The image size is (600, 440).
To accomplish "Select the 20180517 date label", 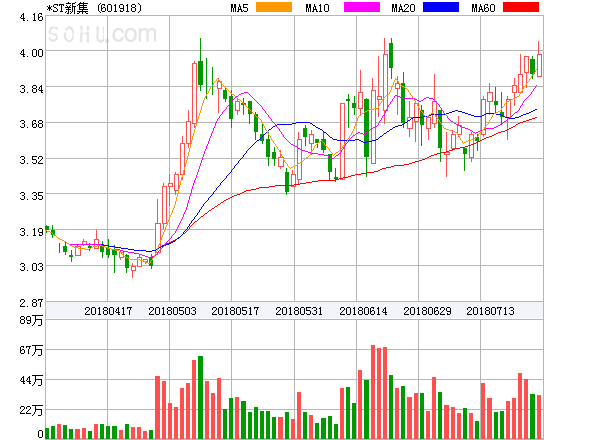I will tap(235, 311).
